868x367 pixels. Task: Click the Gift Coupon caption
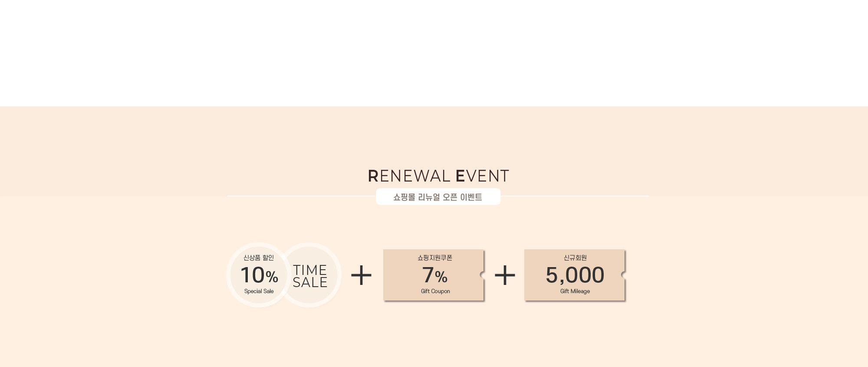pos(435,291)
